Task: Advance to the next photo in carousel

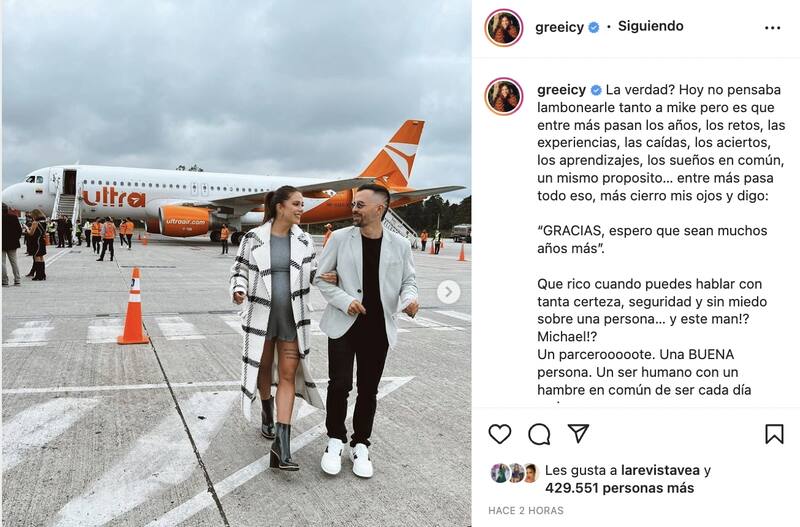Action: tap(448, 292)
